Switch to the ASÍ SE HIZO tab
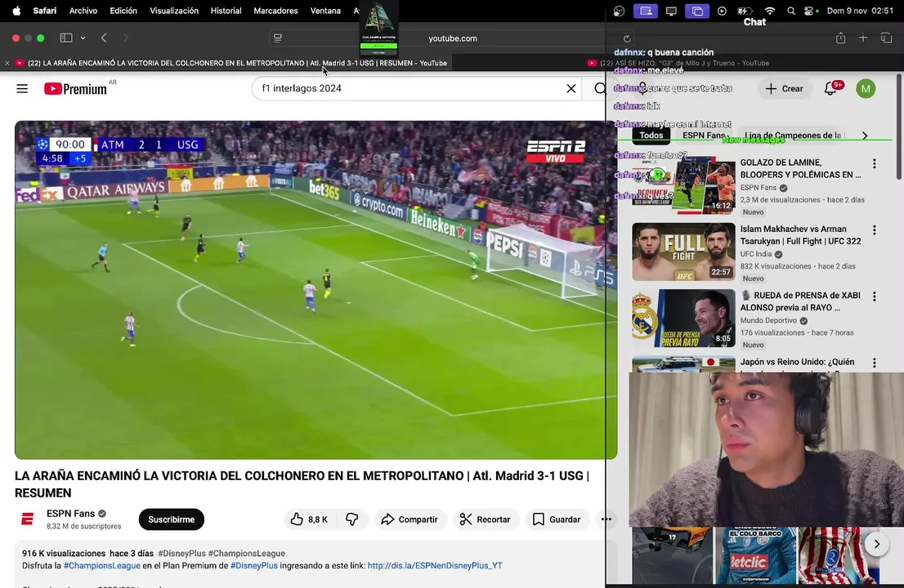Image resolution: width=904 pixels, height=588 pixels. pos(678,64)
